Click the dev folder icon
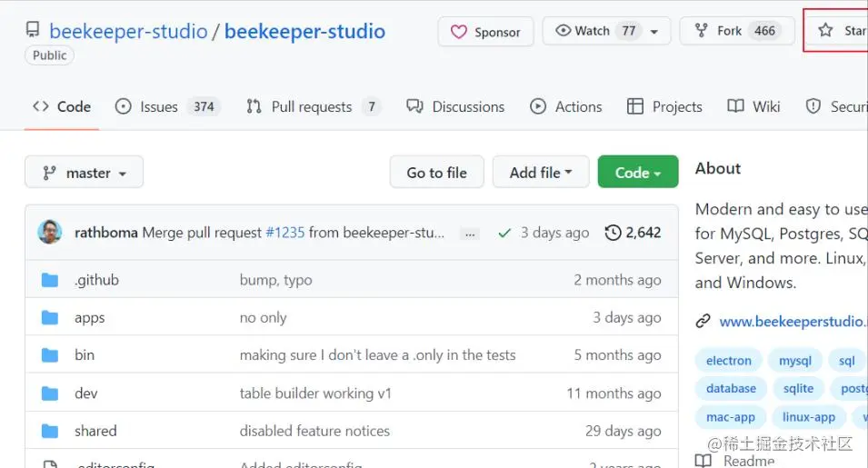This screenshot has width=868, height=468. pyautogui.click(x=50, y=393)
